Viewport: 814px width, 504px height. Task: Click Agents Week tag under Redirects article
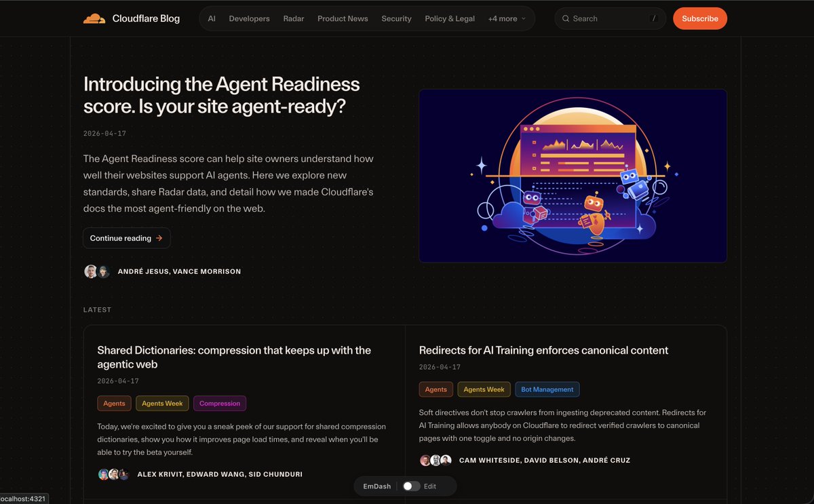[484, 389]
